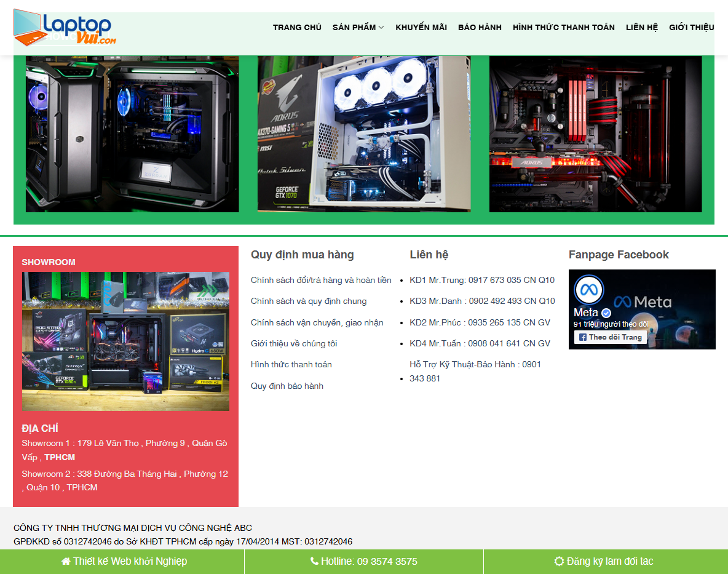Open the LIÊN HỆ navigation item
This screenshot has height=574, width=728.
tap(641, 28)
